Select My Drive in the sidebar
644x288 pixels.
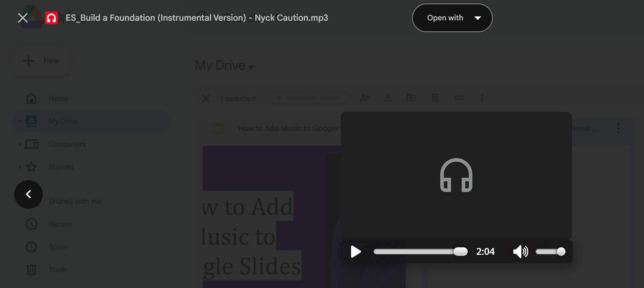coord(91,121)
